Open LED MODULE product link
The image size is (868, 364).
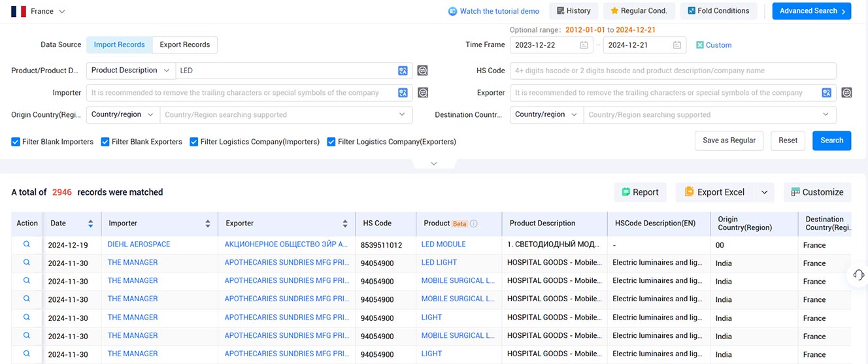(x=443, y=244)
